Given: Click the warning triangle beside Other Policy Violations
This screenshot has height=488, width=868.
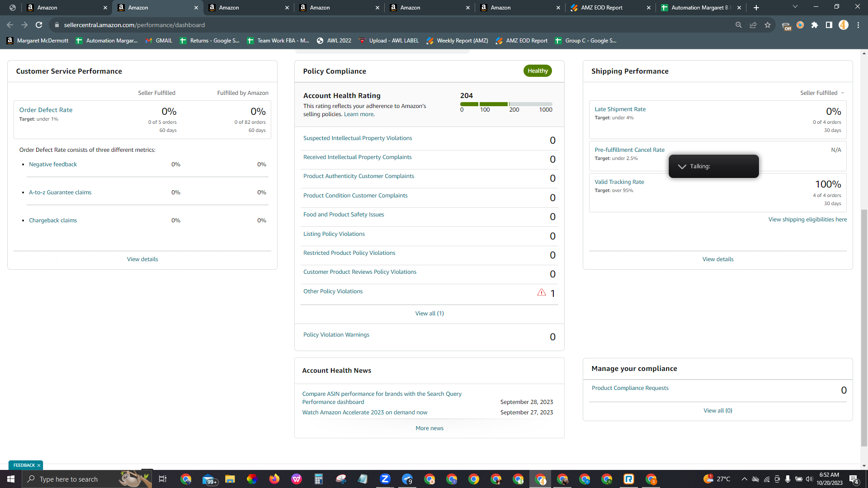Looking at the screenshot, I should [x=542, y=292].
